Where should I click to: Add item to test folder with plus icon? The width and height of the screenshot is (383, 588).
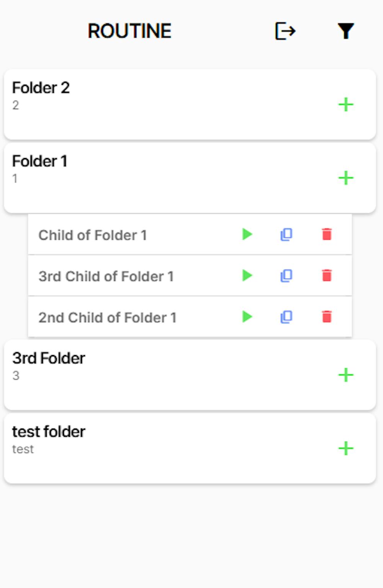pos(346,449)
